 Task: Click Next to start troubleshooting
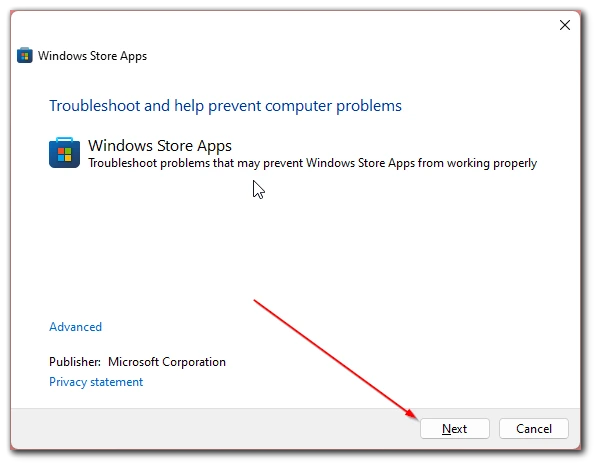pyautogui.click(x=455, y=429)
